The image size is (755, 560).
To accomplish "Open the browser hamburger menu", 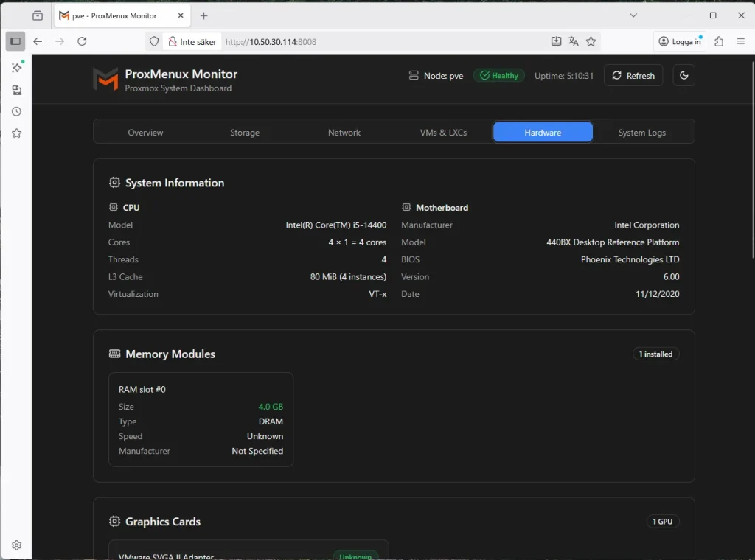I will (x=741, y=41).
